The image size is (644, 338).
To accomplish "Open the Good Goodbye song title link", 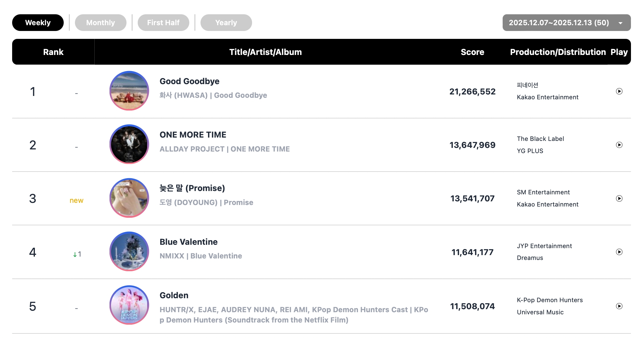I will point(189,81).
